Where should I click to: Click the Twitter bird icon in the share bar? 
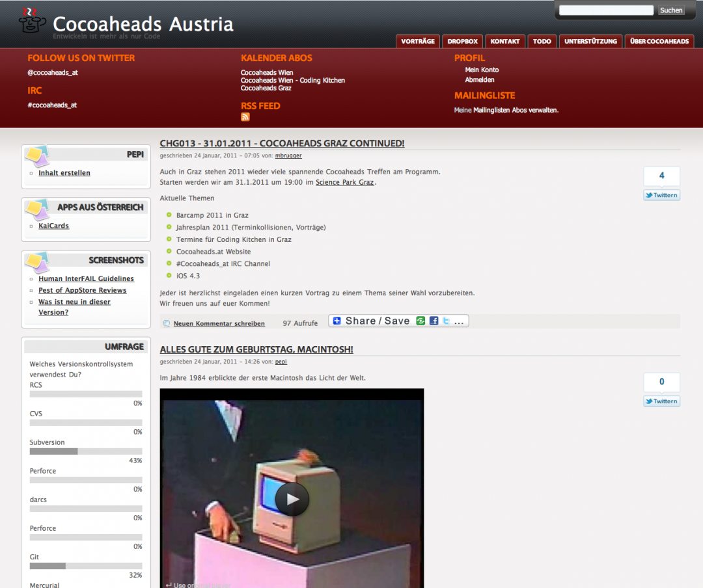click(446, 321)
